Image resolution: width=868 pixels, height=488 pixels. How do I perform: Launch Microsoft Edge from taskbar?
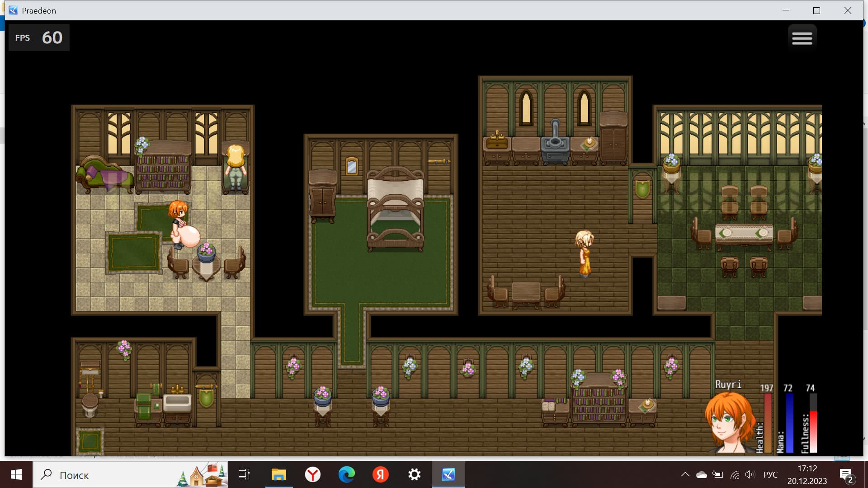point(347,474)
